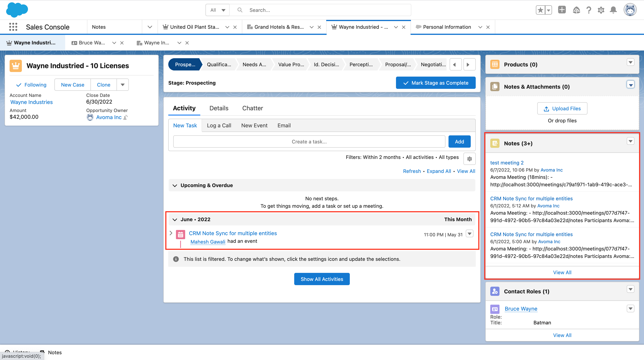
Task: Expand the CRM Note Sync event row
Action: [171, 233]
